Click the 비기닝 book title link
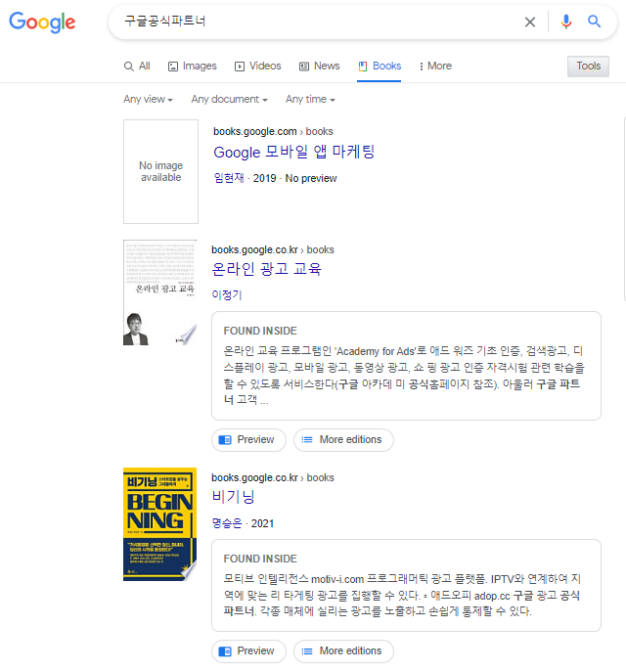Image resolution: width=626 pixels, height=672 pixels. 233,497
